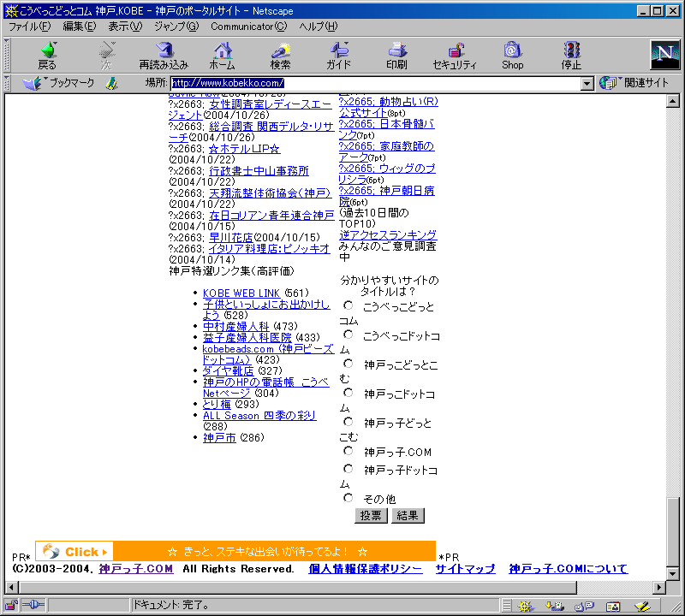
Task: Expand the location URL dropdown arrow
Action: pos(587,83)
